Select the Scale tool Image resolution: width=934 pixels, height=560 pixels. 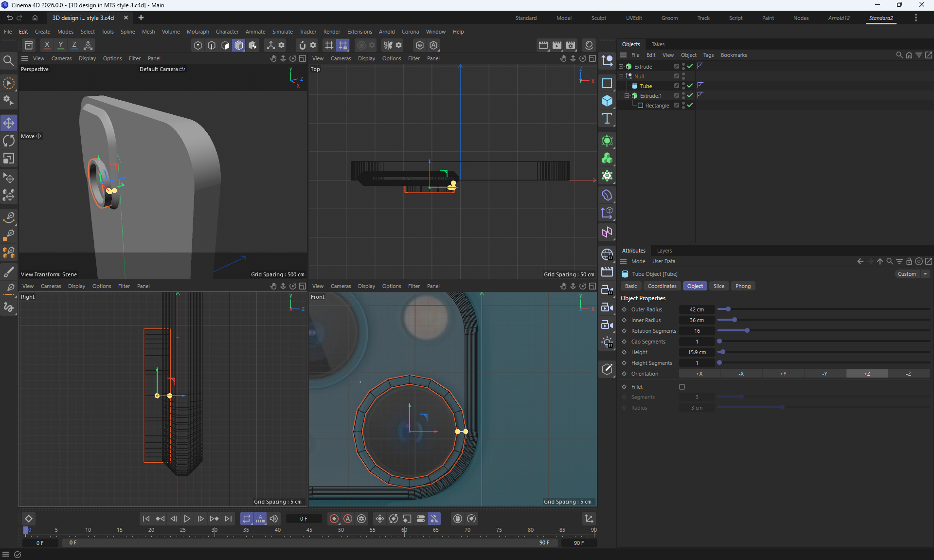pos(9,159)
